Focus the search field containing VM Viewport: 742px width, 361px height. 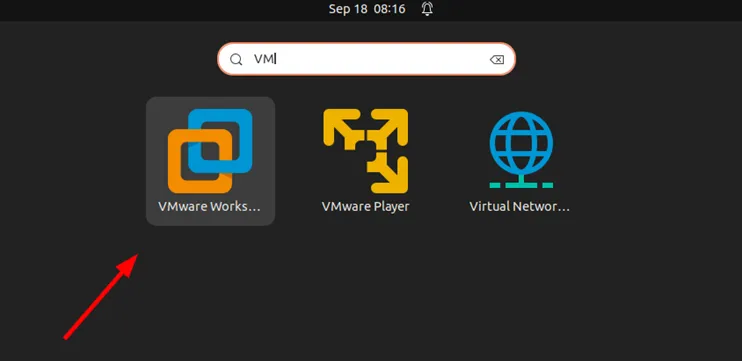coord(366,59)
